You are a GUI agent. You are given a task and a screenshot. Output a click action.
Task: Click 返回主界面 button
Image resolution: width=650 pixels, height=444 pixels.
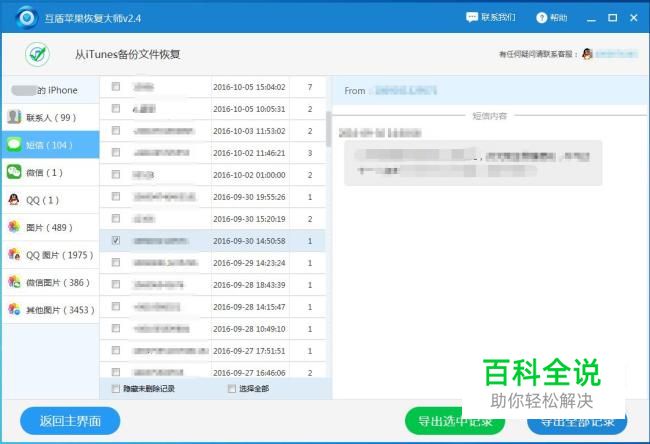70,421
